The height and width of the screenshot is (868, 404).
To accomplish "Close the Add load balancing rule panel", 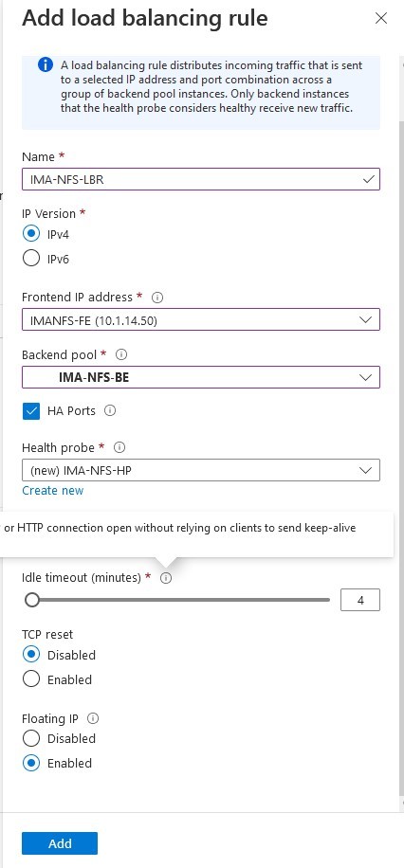I will click(381, 18).
